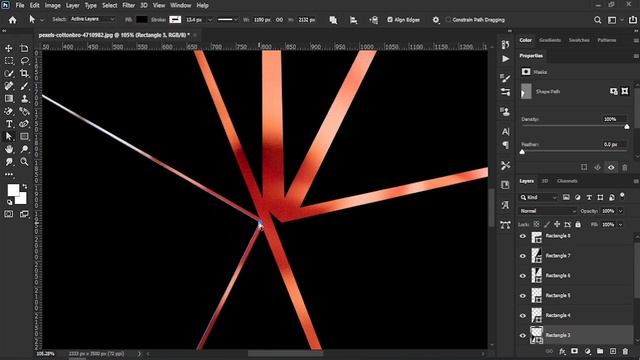
Task: Create a new layer
Action: 613,351
